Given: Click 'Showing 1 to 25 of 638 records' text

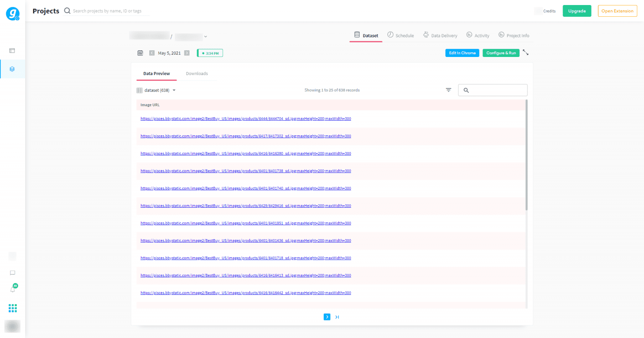Looking at the screenshot, I should point(332,90).
